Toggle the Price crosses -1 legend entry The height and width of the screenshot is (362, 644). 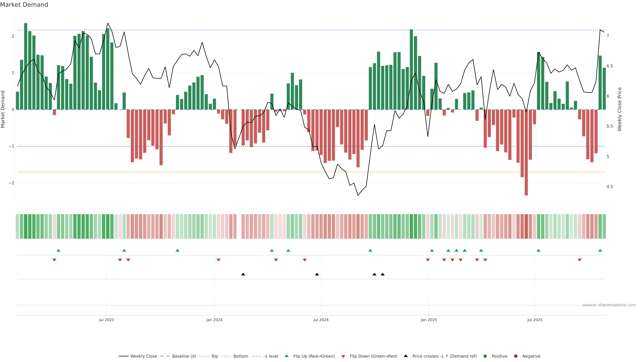tap(444, 356)
